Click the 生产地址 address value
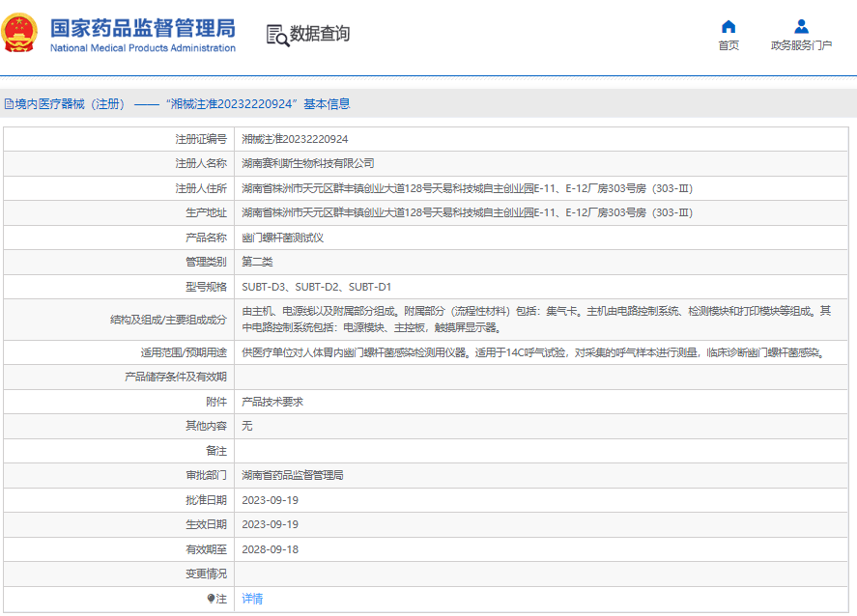Viewport: 857px width, 616px height. pos(467,212)
